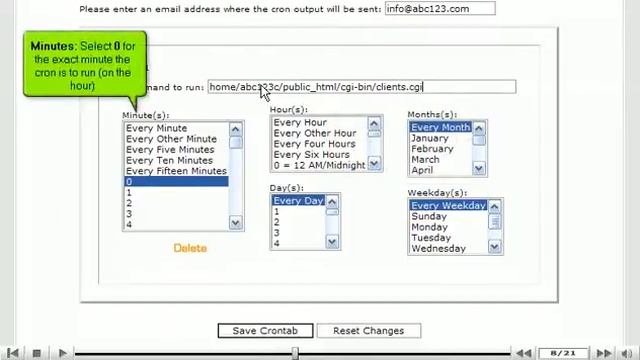Select Every Four Hours option
640x360 pixels.
[x=319, y=144]
